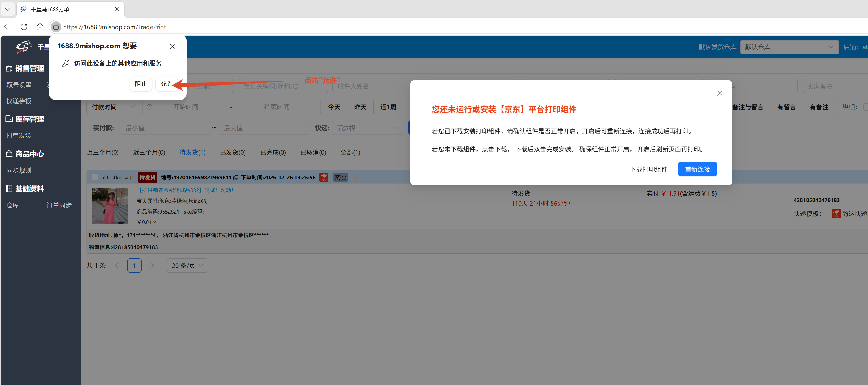The width and height of the screenshot is (868, 385).
Task: Dismiss the permission popup with X icon
Action: (172, 46)
